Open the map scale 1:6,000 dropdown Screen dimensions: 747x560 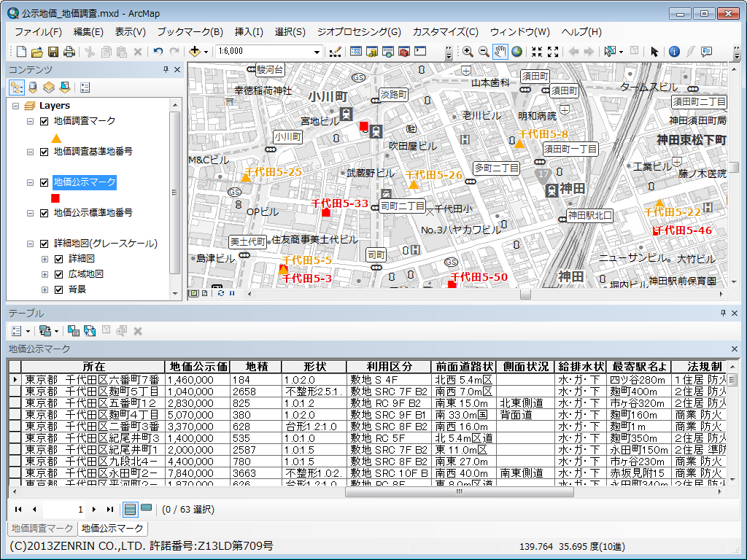click(317, 52)
